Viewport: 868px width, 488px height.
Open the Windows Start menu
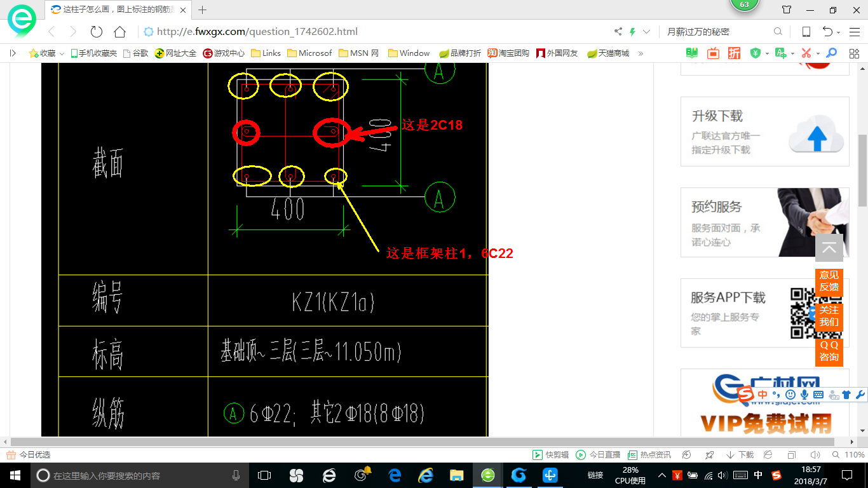(15, 475)
